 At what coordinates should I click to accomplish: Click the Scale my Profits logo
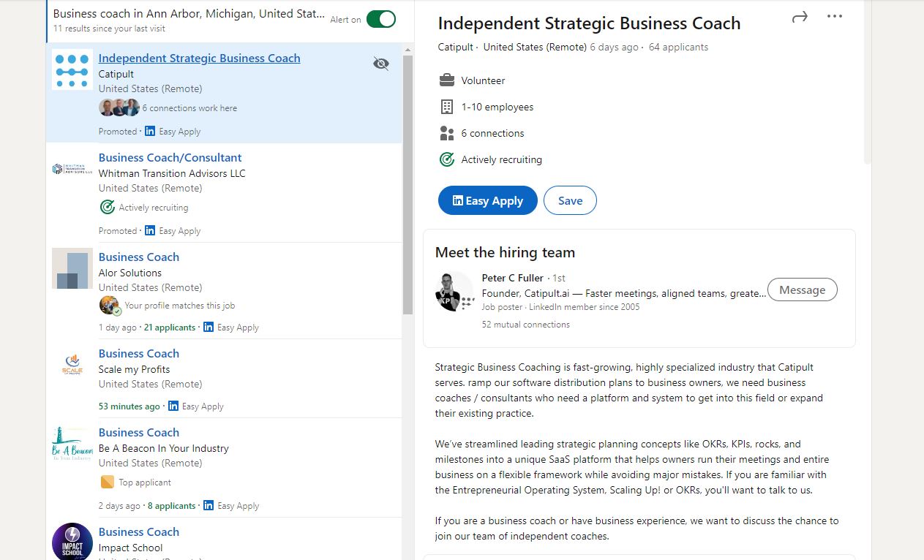72,365
